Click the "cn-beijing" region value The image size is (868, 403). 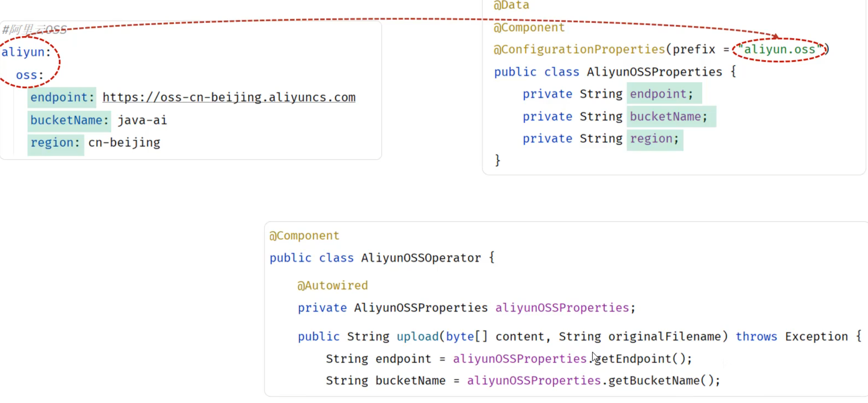click(x=124, y=143)
